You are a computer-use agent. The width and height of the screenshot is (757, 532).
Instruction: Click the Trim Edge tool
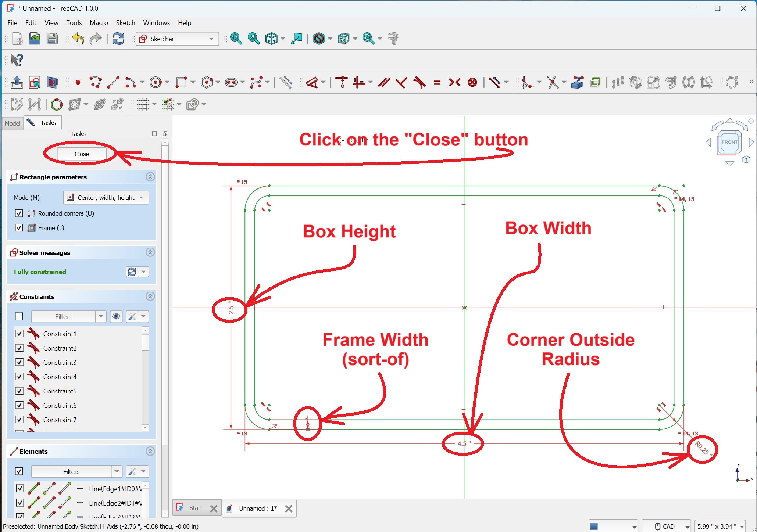click(553, 82)
